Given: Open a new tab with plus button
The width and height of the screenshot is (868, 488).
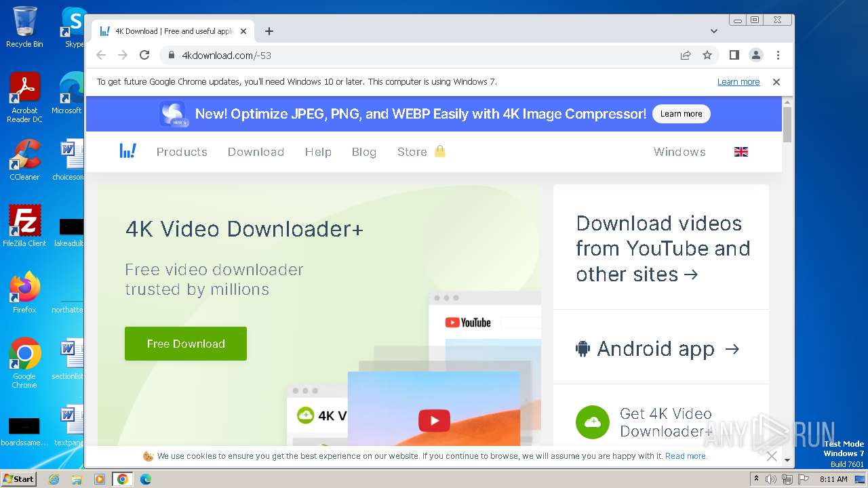Looking at the screenshot, I should point(269,31).
